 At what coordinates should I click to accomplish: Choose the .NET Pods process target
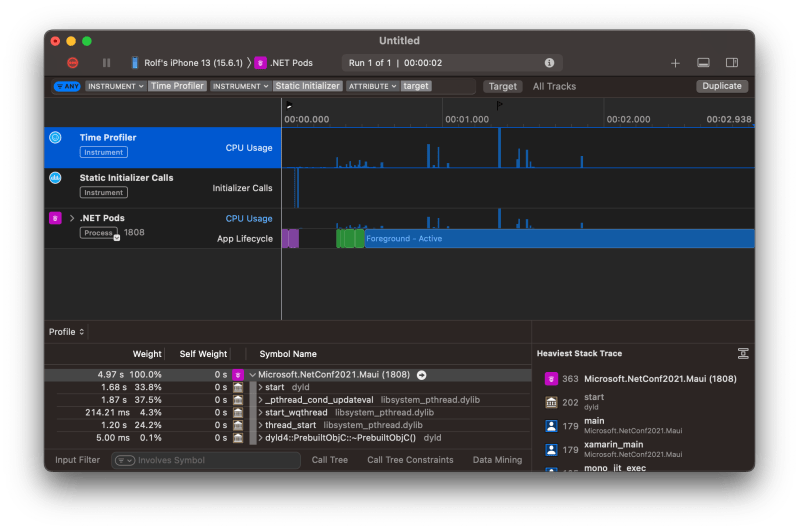pyautogui.click(x=284, y=63)
